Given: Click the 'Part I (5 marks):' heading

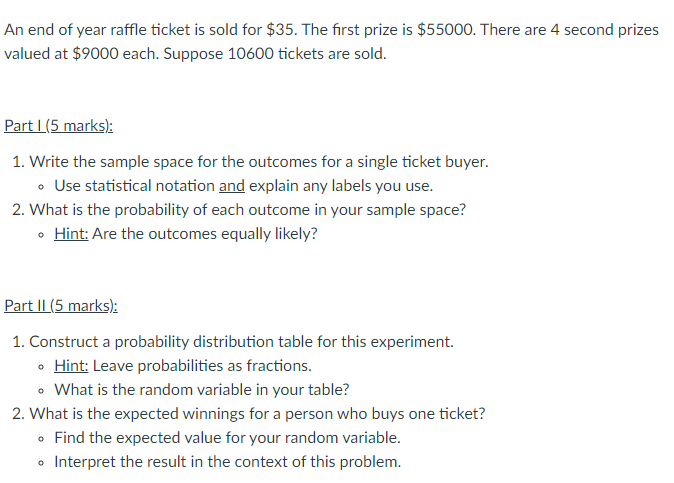Looking at the screenshot, I should click(58, 125).
